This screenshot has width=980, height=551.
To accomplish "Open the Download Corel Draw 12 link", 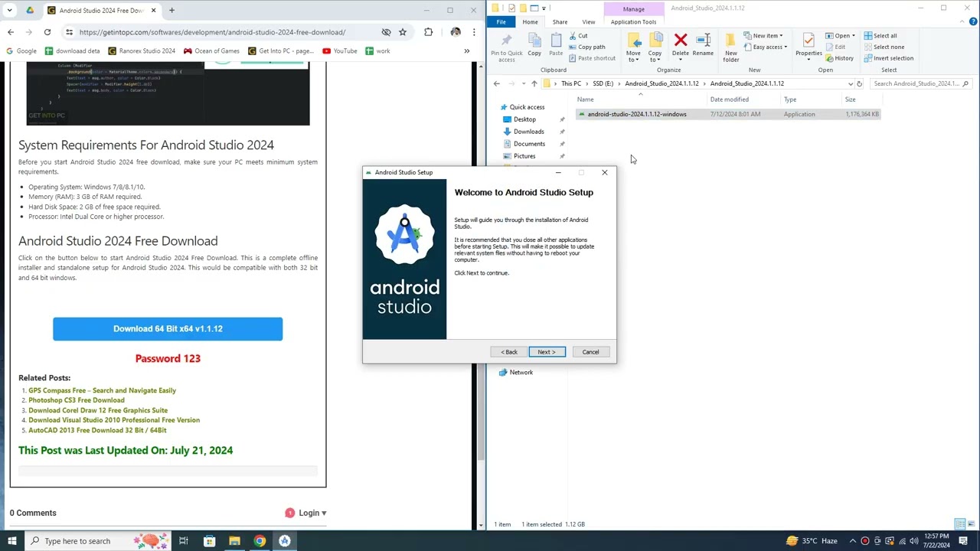I will click(98, 410).
